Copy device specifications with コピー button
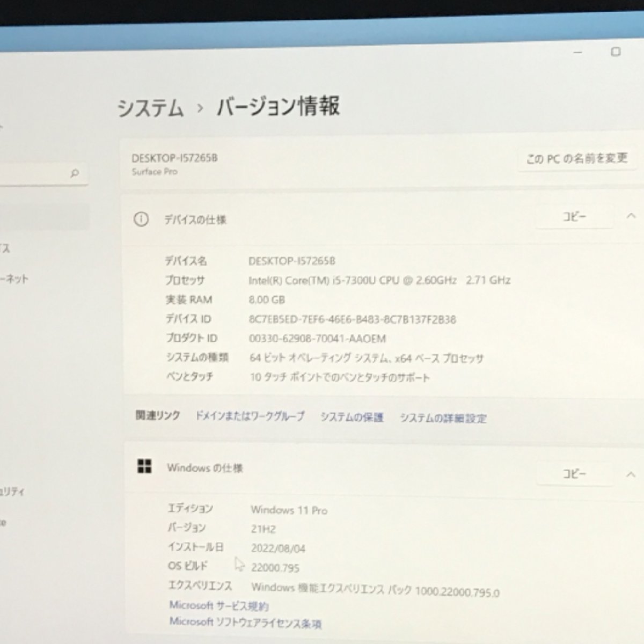Screen dimensions: 644x644 [x=574, y=217]
